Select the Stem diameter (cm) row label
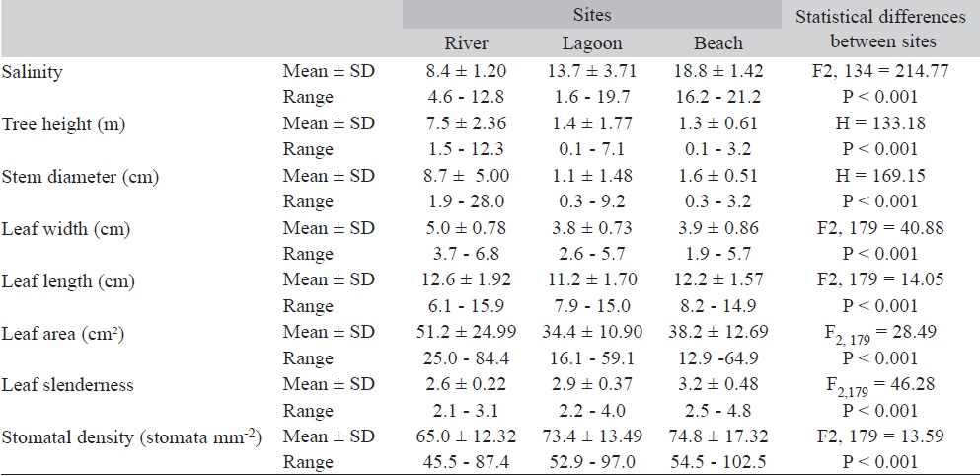Screen dimensions: 980x476 68,176
